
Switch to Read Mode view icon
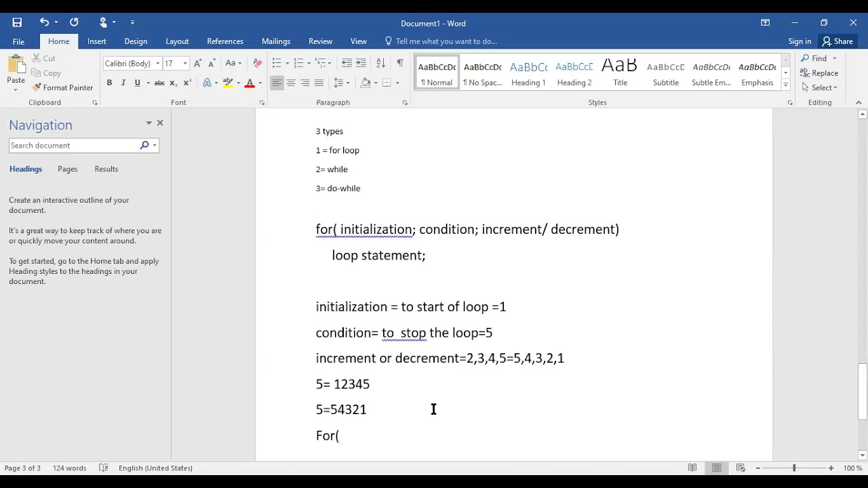(x=692, y=468)
